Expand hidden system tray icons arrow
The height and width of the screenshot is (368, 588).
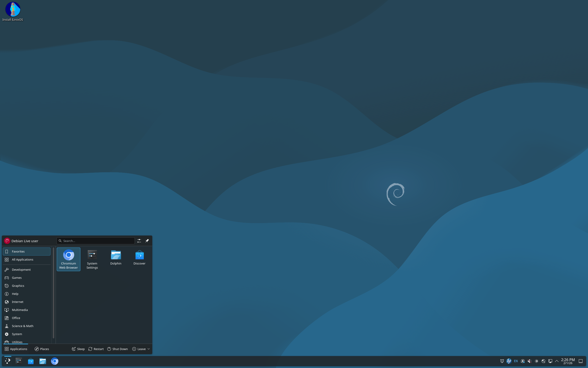pos(557,361)
